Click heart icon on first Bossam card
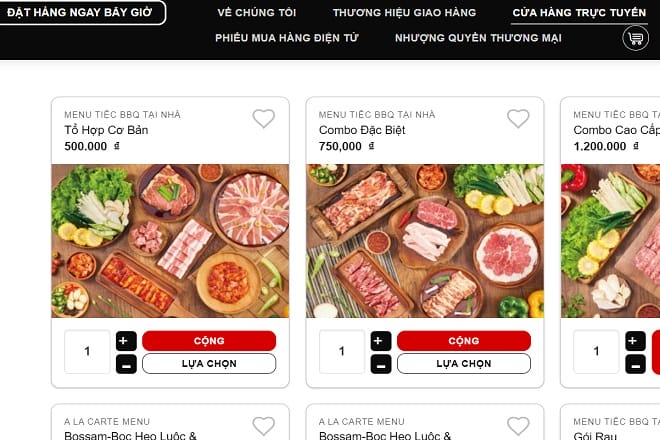 click(x=263, y=426)
